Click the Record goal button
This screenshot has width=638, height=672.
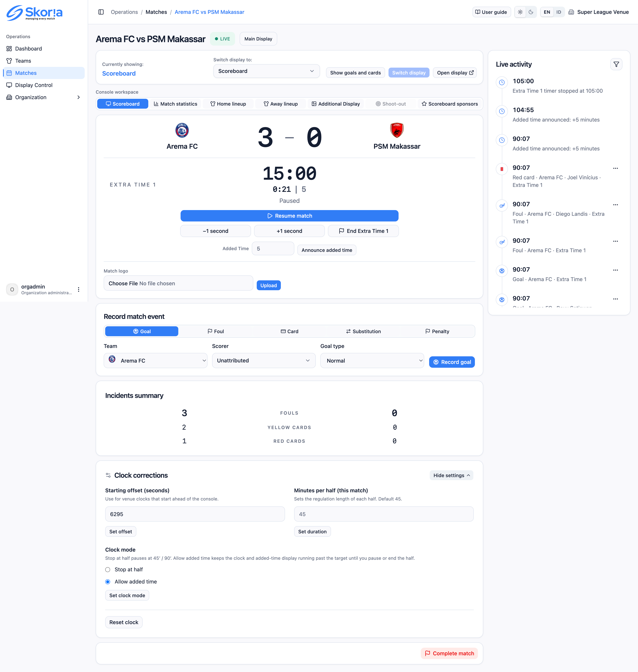point(452,362)
